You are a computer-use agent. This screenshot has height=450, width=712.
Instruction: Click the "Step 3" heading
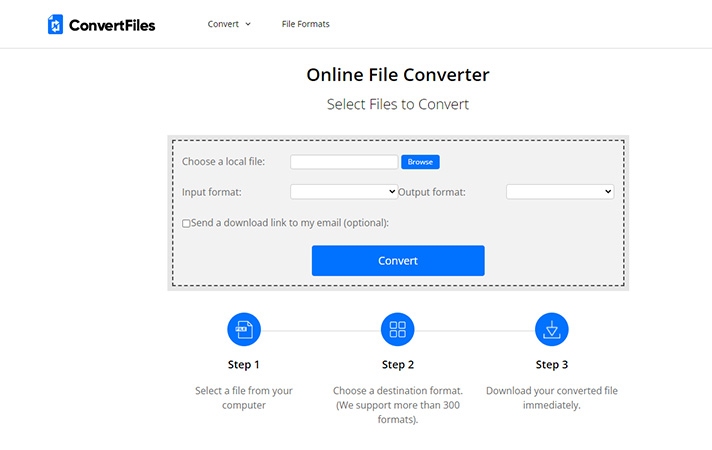coord(552,365)
